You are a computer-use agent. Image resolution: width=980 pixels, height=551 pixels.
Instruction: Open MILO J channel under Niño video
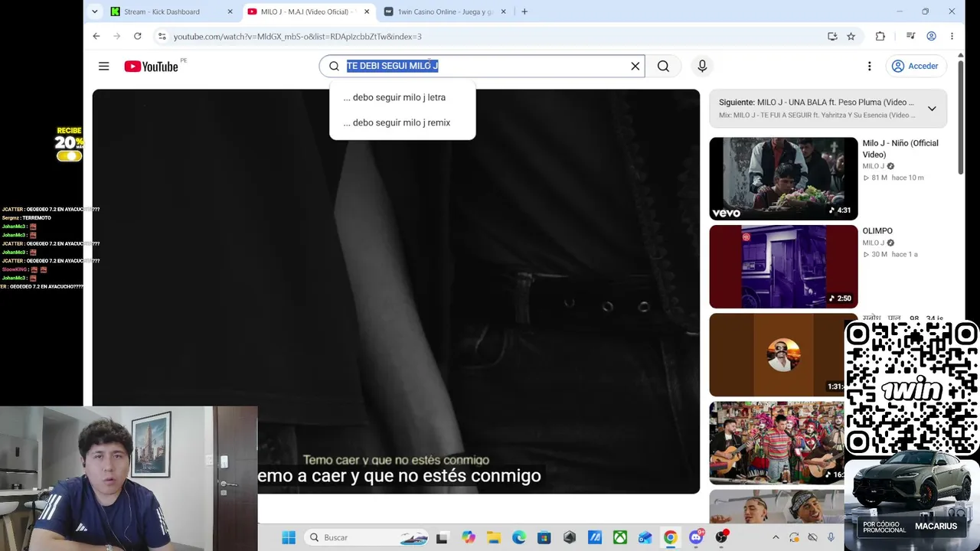pyautogui.click(x=874, y=166)
